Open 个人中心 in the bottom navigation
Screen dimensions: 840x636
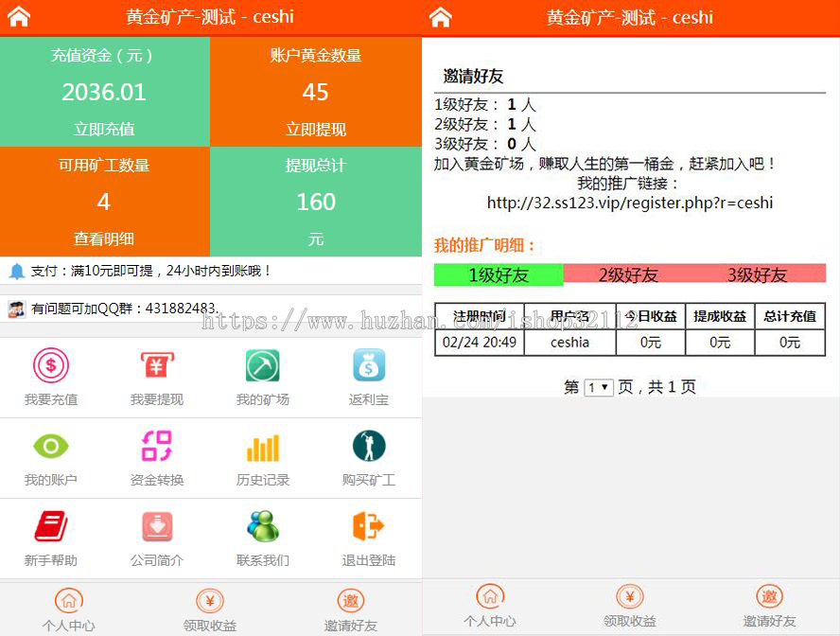coord(68,609)
